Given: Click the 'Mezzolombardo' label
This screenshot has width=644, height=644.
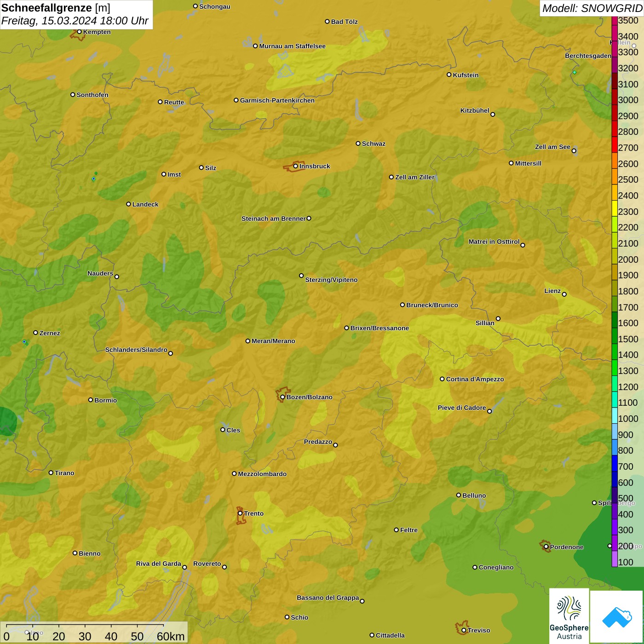Looking at the screenshot, I should [262, 474].
